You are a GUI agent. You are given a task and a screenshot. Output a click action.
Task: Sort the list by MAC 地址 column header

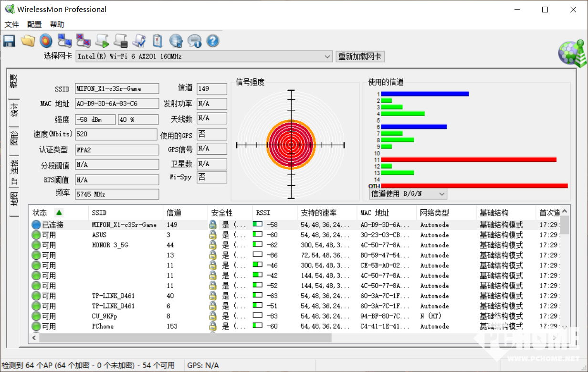(x=386, y=213)
